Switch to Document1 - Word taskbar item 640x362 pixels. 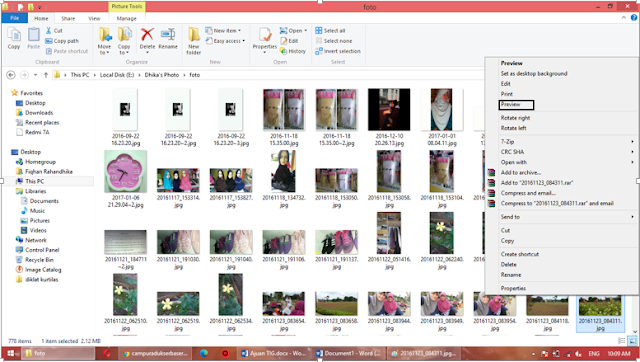click(x=349, y=353)
